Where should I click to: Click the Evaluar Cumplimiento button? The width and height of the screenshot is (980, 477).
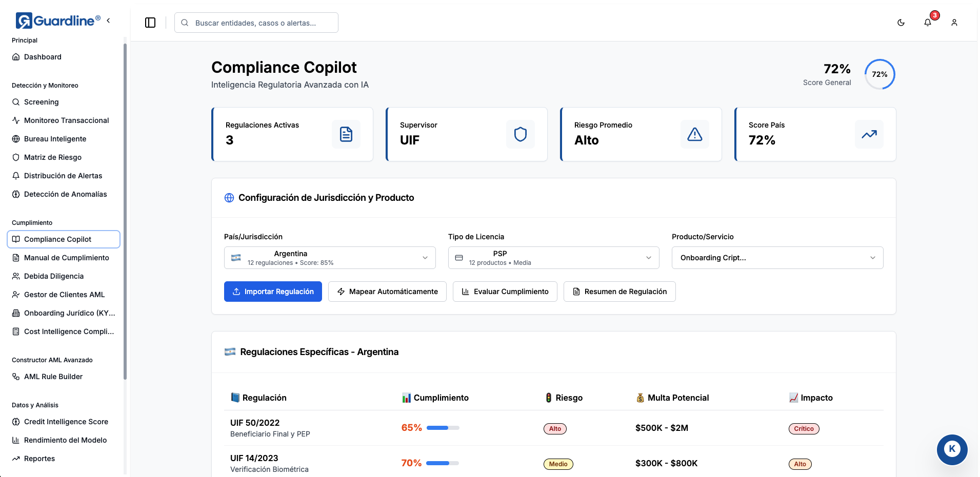click(505, 292)
